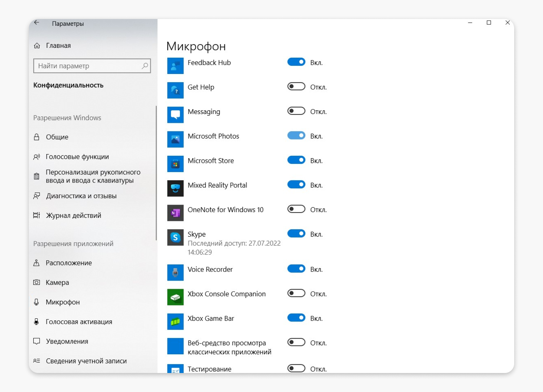The image size is (543, 392).
Task: Click the Messaging app icon
Action: point(175,115)
